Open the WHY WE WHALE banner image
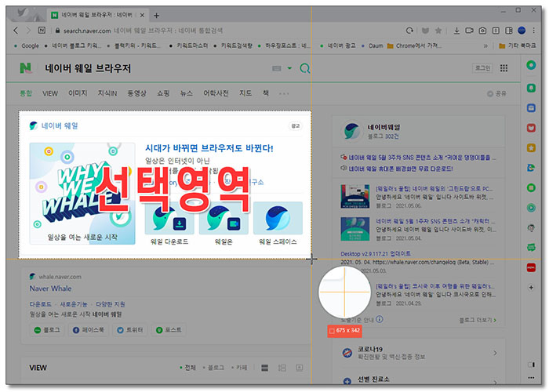Screen dimensions: 549x392 82,193
